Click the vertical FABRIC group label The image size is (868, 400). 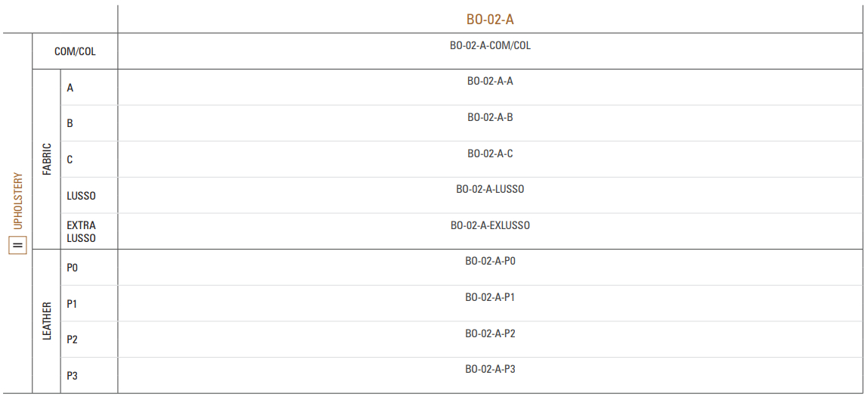(x=47, y=160)
